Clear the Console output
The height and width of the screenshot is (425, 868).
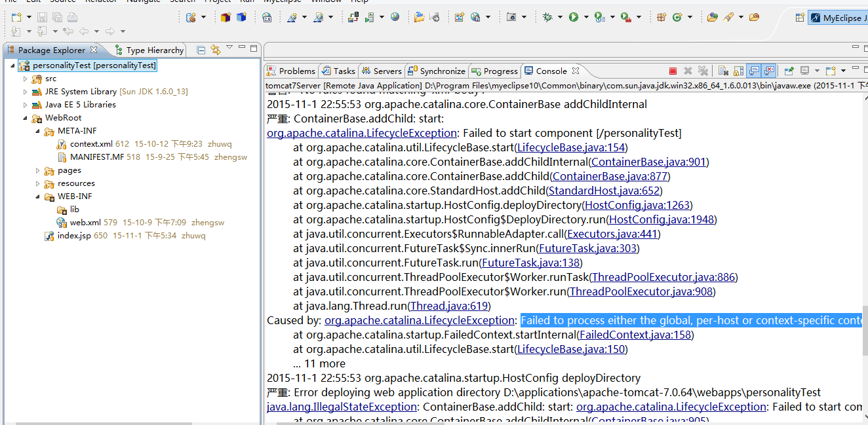coord(723,71)
